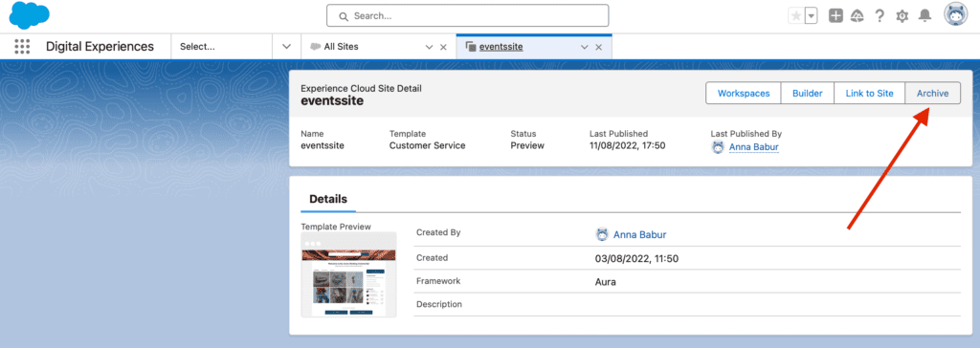
Task: Close the All Sites tab
Action: (x=443, y=47)
